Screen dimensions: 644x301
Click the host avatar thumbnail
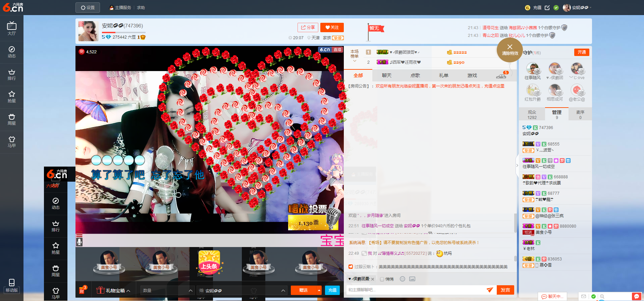(x=88, y=31)
